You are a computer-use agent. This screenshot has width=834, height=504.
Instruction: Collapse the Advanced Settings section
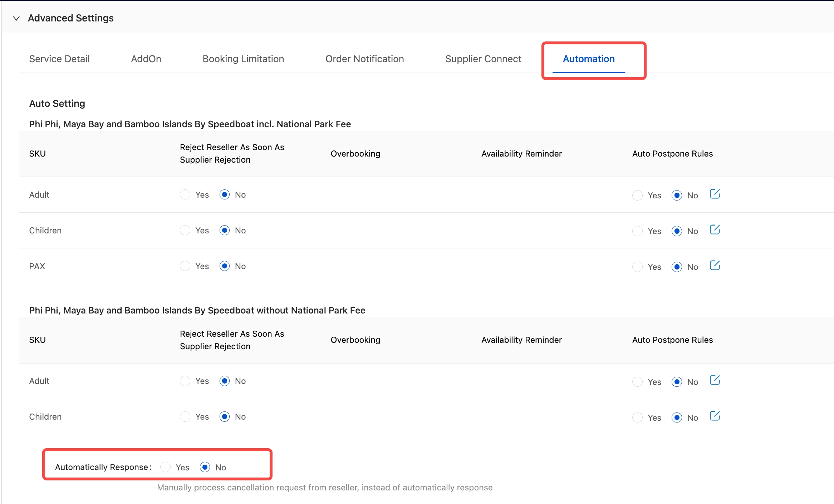(16, 18)
